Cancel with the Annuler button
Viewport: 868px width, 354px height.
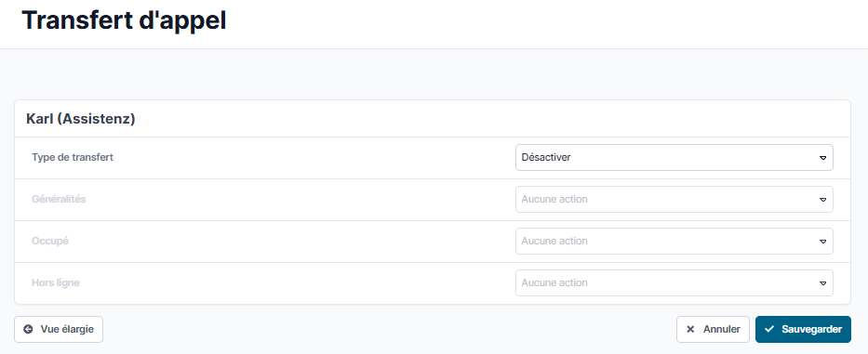coord(713,330)
